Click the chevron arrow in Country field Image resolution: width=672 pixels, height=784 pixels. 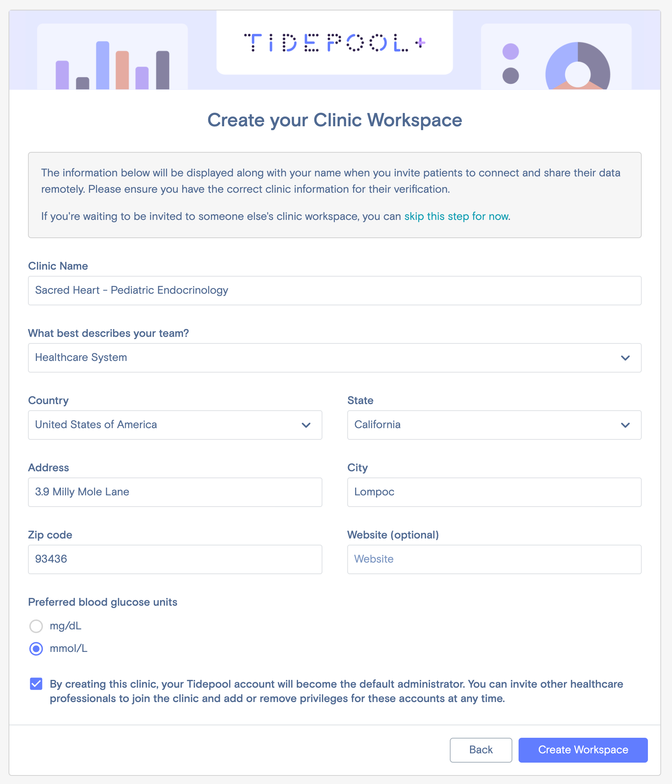click(306, 425)
